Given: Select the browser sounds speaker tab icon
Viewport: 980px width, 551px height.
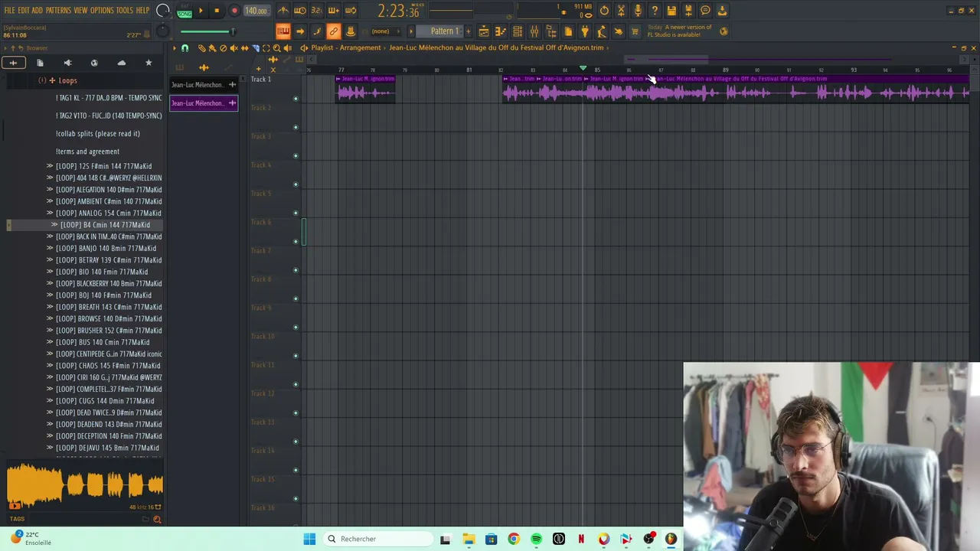Looking at the screenshot, I should pyautogui.click(x=67, y=63).
